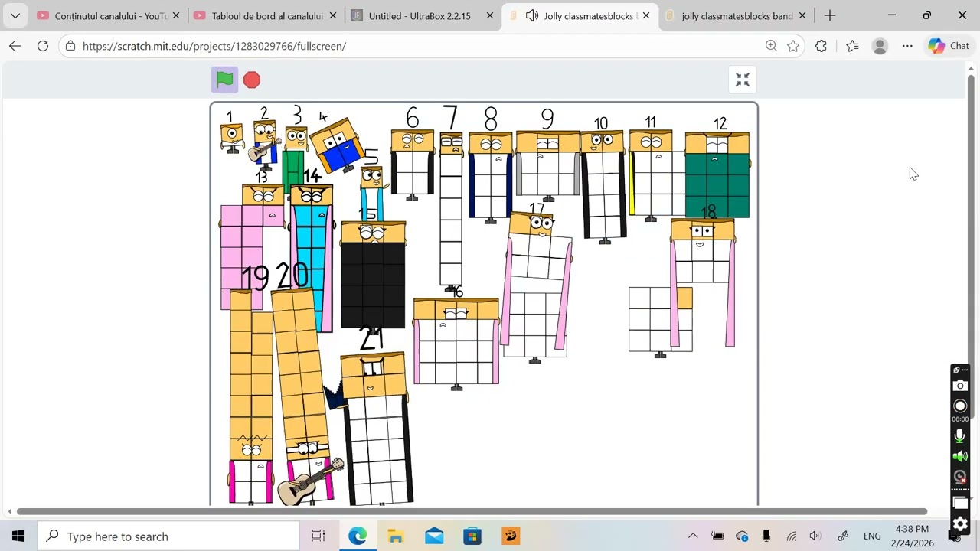Toggle recorder microphone icon
This screenshot has height=551, width=980.
[960, 436]
